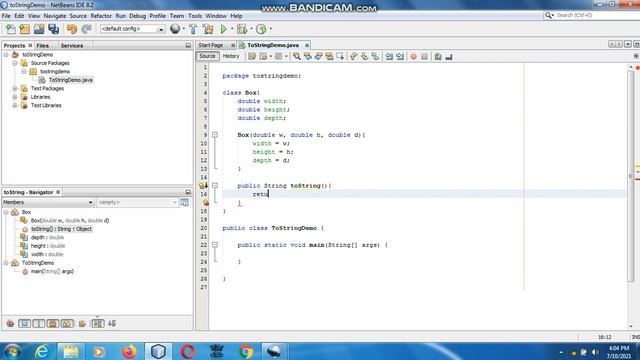This screenshot has height=360, width=640.
Task: Open Firefox from the Windows taskbar
Action: click(x=129, y=351)
